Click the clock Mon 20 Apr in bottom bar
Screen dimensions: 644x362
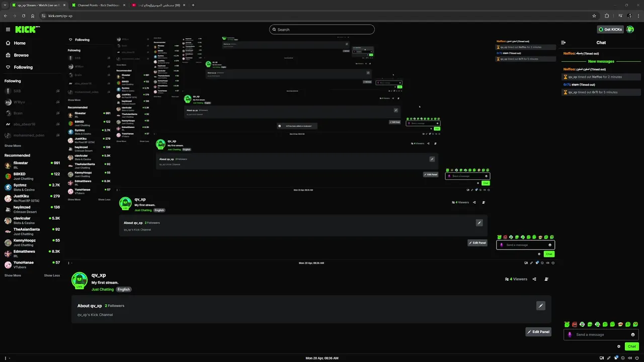(x=322, y=358)
